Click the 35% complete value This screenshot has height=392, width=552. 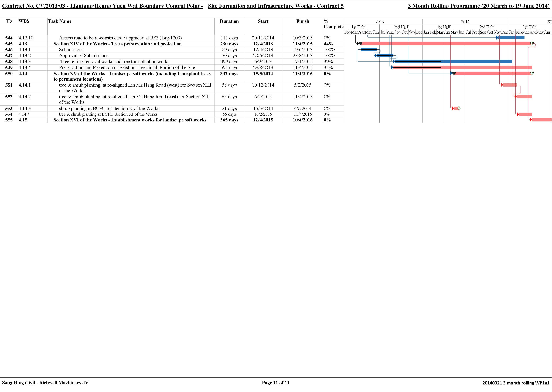tap(328, 67)
